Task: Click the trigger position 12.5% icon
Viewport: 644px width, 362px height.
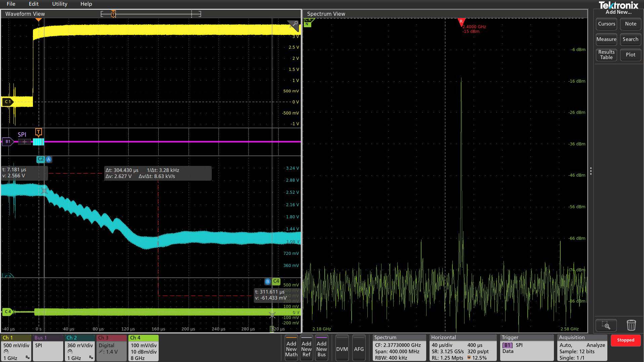Action: 469,358
